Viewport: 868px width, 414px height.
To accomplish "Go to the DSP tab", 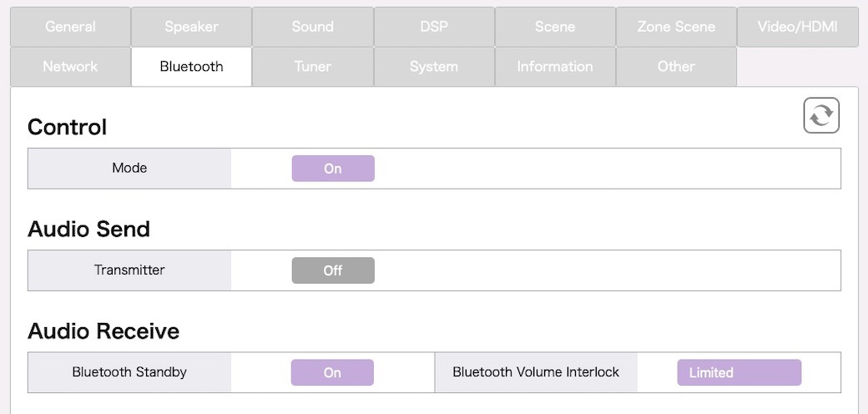I will pos(434,27).
